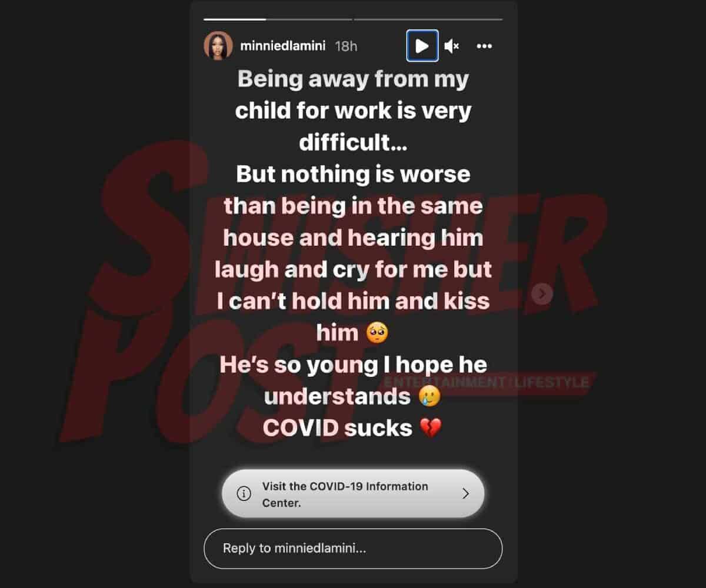Screen dimensions: 706x588
Task: Expand the COVID-19 banner using its chevron
Action: [x=465, y=494]
